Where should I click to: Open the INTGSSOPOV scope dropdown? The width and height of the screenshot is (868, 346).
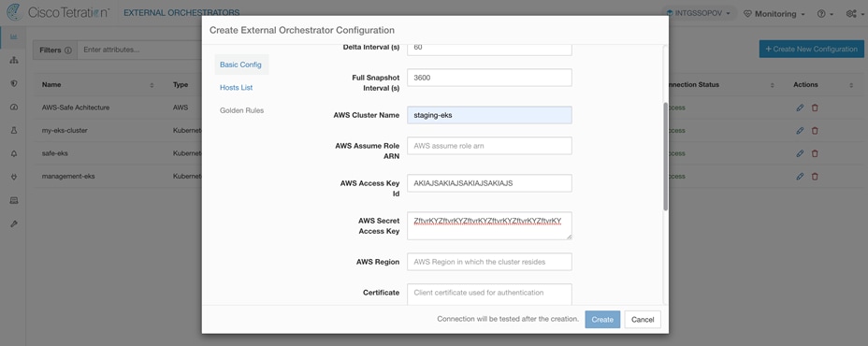[x=699, y=13]
